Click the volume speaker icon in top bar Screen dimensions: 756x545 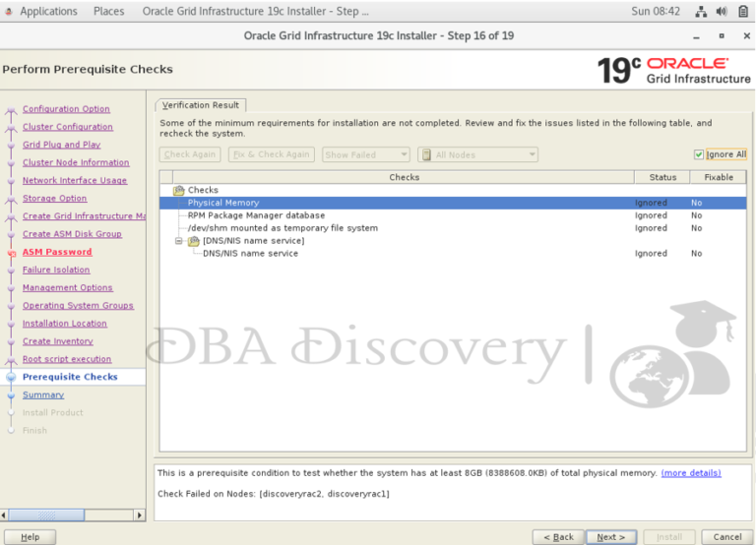722,12
